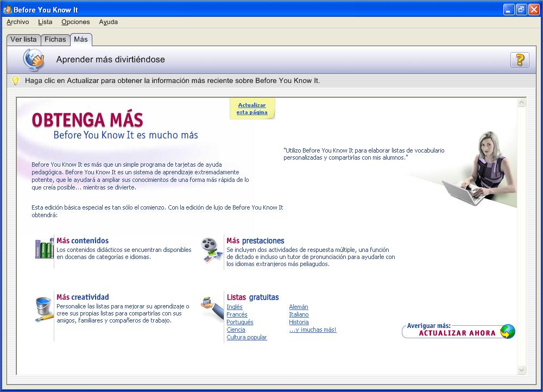
Task: Click the …y ¡muchas más! link
Action: tap(313, 330)
